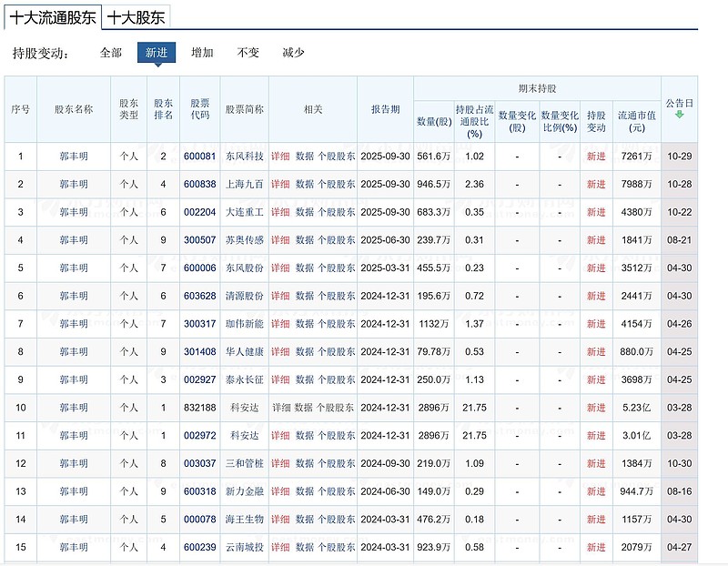Click stock name 大连重工
The image size is (728, 566).
[245, 212]
